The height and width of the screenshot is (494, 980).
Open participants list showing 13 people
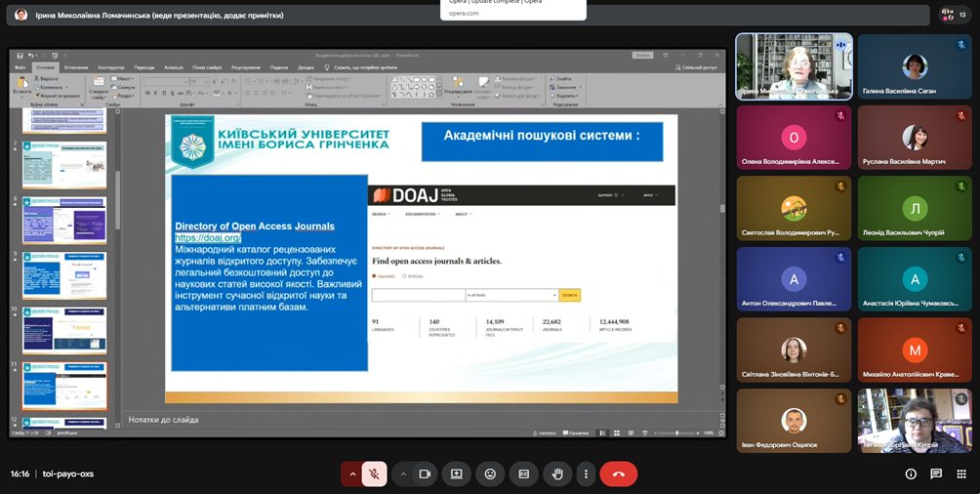(953, 15)
